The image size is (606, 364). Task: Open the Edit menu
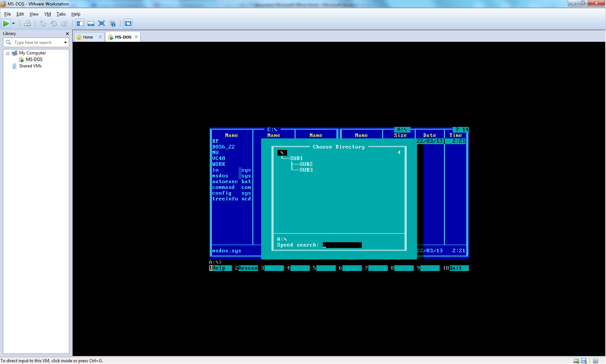click(20, 14)
